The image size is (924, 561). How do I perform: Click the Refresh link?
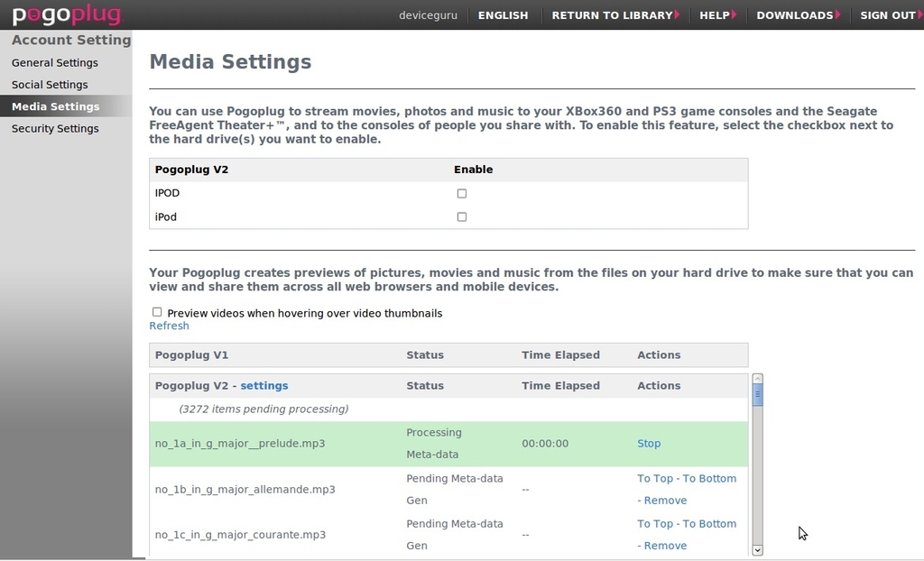coord(169,326)
